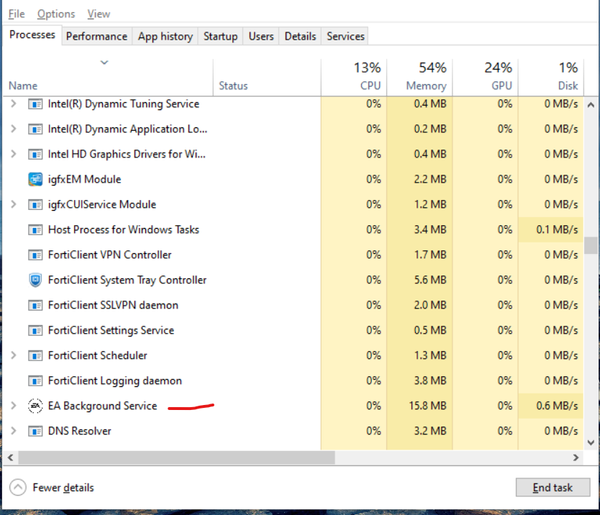Switch to the Performance tab
The width and height of the screenshot is (600, 515).
97,36
